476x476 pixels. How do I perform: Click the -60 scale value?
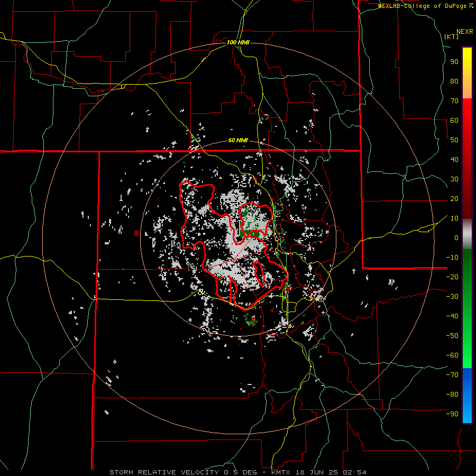453,355
